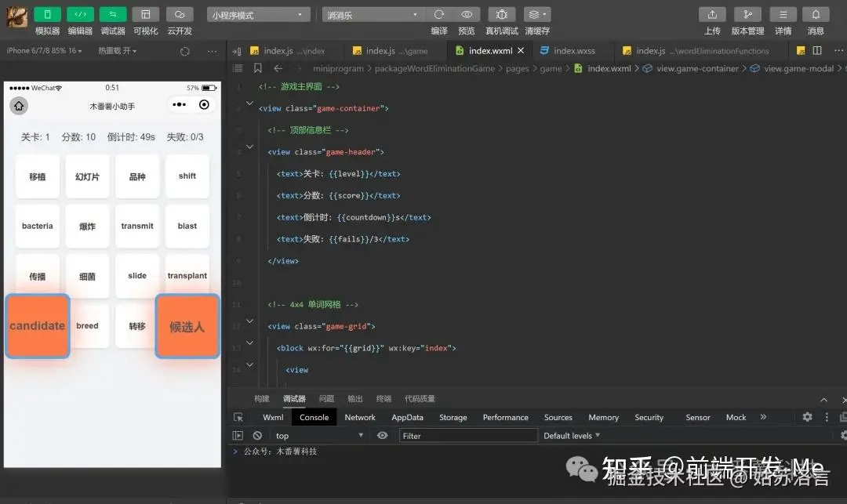Collapse the game-container view fold arrow
This screenshot has width=847, height=504.
tap(249, 103)
